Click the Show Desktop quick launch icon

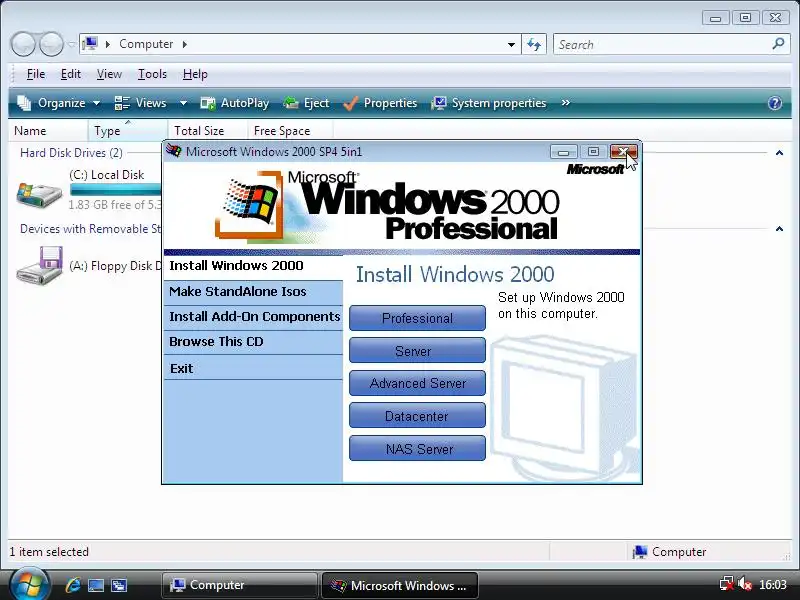[x=96, y=585]
